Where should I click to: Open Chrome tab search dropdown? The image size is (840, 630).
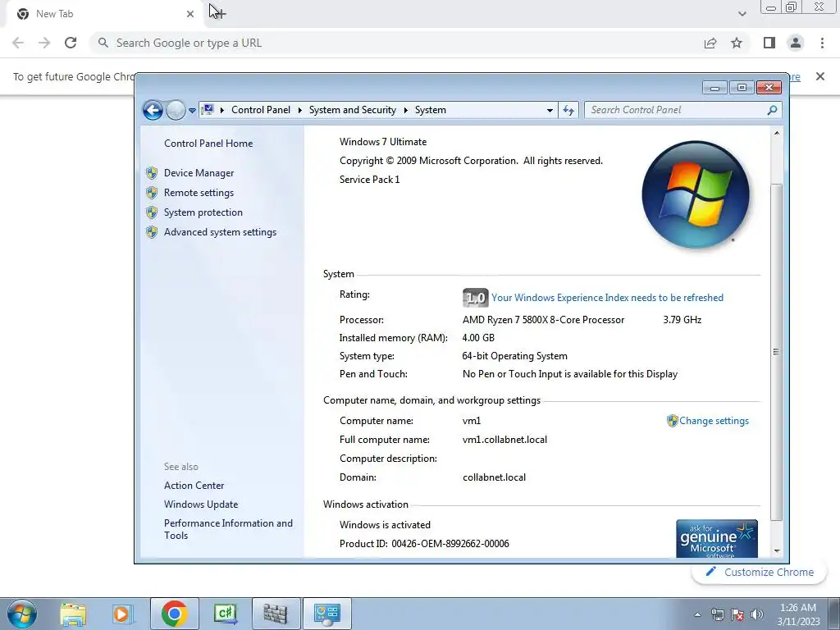[742, 14]
